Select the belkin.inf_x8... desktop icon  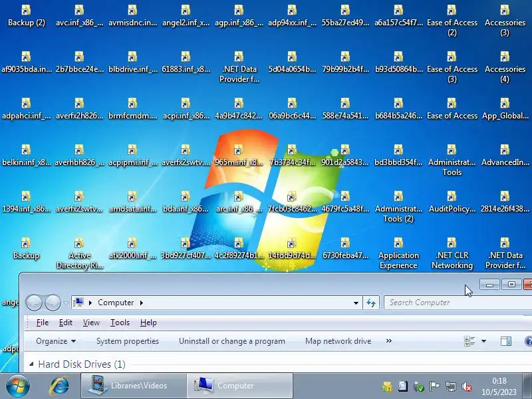point(26,156)
